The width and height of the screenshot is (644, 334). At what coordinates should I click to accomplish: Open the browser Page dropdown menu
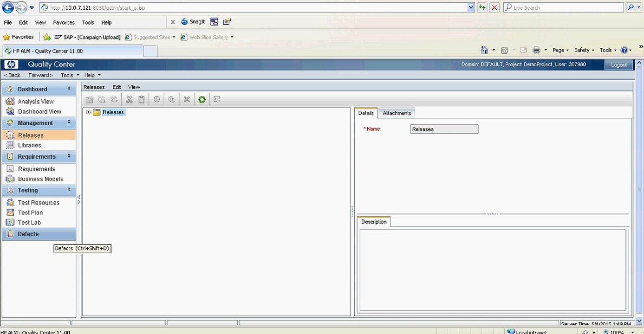coord(560,50)
